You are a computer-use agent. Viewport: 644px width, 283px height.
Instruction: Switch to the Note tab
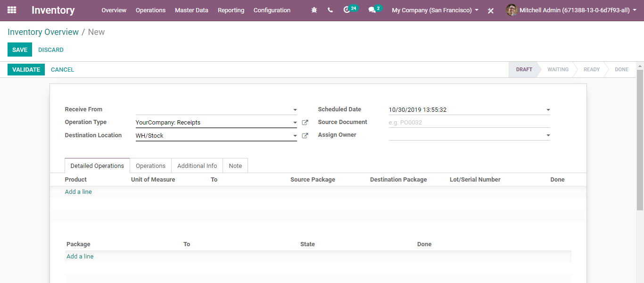235,166
